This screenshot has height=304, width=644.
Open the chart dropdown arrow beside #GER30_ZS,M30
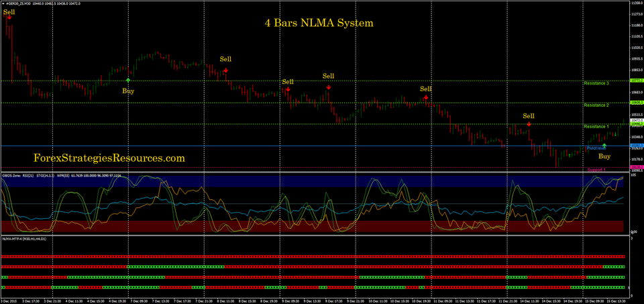coord(4,3)
